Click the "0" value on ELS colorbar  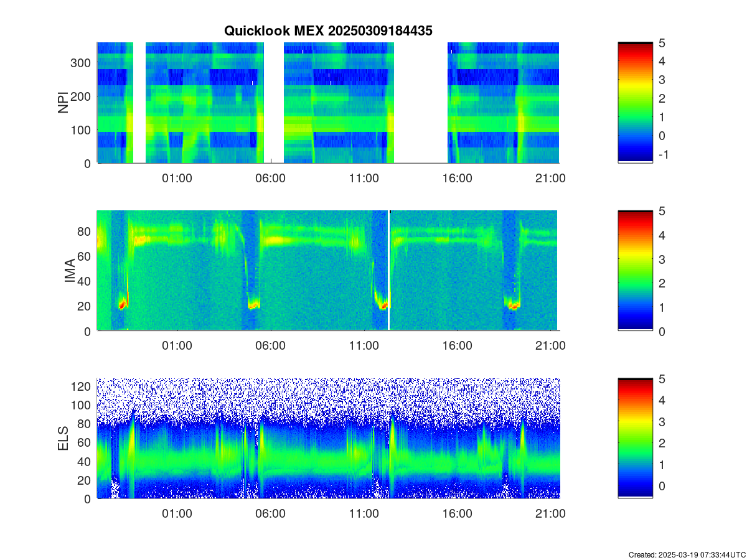661,485
